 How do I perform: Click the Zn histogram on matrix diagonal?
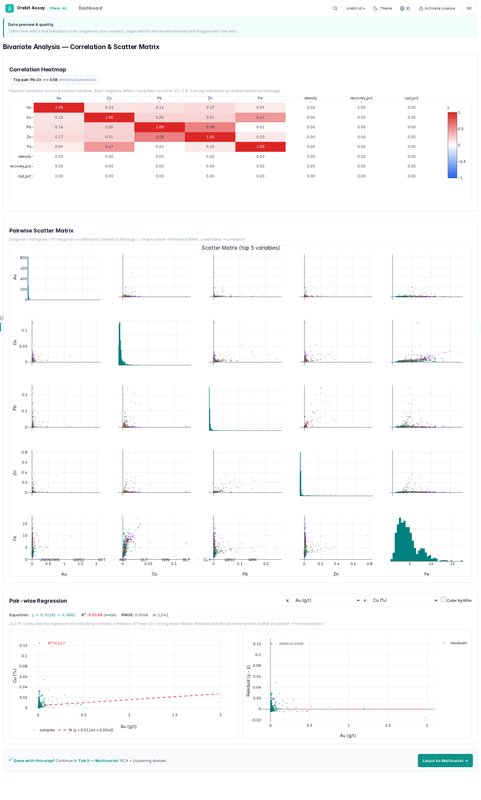(x=336, y=473)
